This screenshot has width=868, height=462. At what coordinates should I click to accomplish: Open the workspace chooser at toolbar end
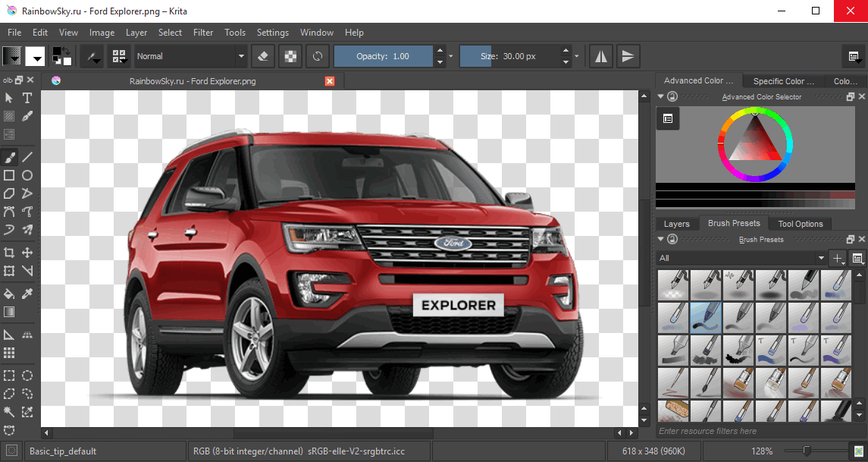853,56
